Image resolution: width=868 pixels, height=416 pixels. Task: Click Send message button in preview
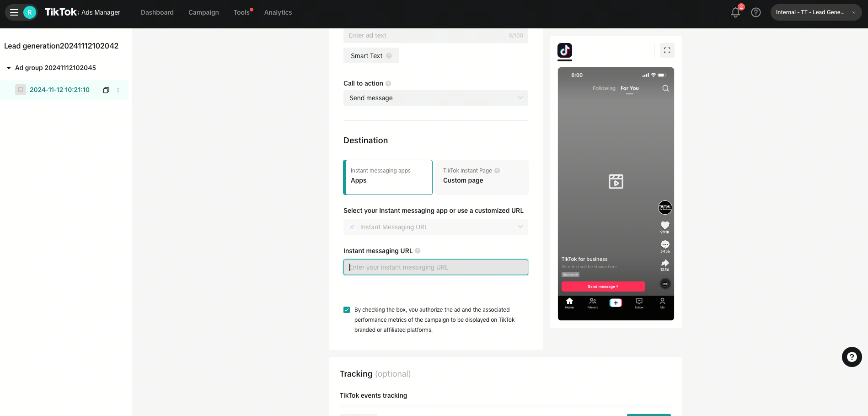click(603, 286)
